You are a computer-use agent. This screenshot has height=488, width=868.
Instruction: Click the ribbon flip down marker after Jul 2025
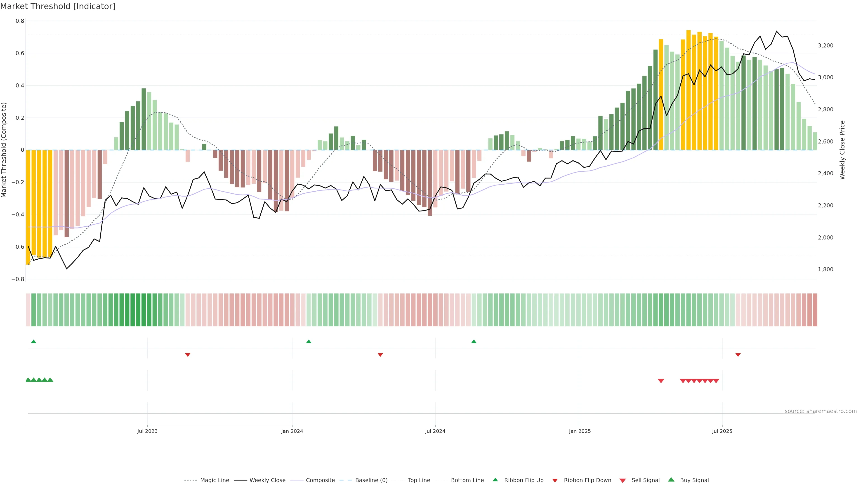[x=738, y=355]
